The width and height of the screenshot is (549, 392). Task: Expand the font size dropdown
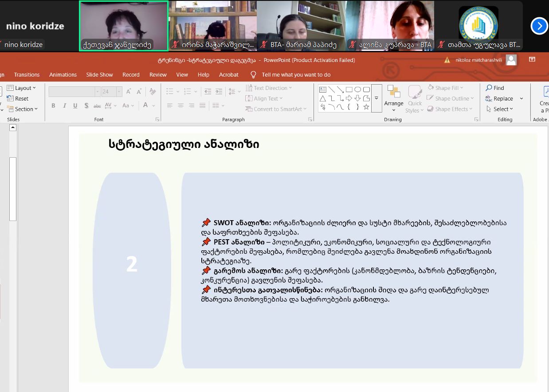pos(119,92)
